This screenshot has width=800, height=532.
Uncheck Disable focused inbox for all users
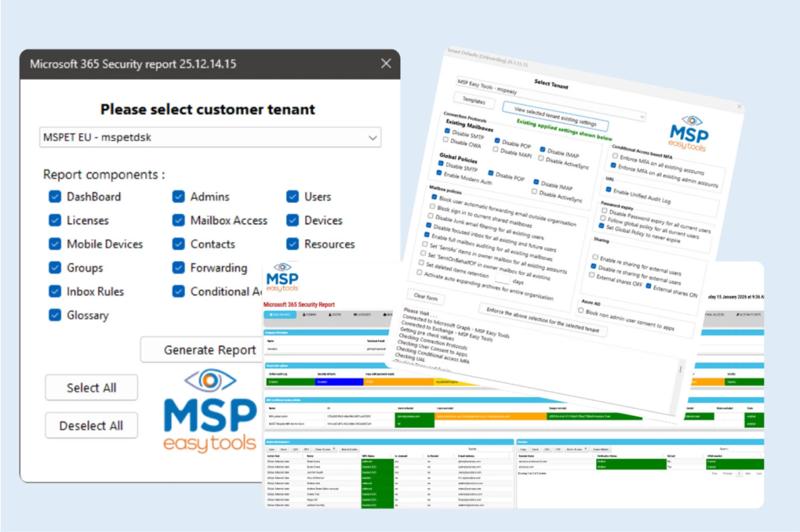[429, 225]
